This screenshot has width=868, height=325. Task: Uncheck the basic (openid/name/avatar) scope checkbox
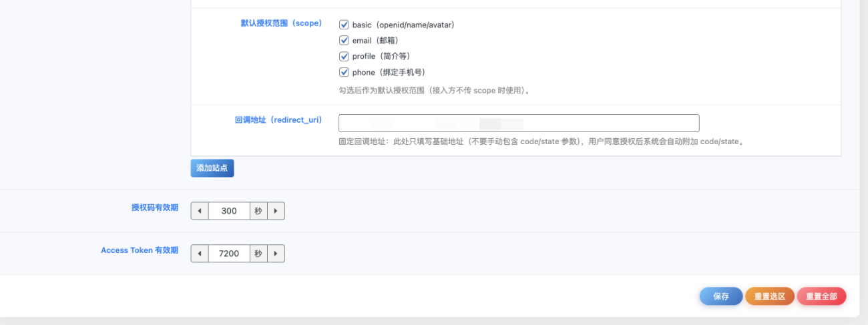coord(345,25)
